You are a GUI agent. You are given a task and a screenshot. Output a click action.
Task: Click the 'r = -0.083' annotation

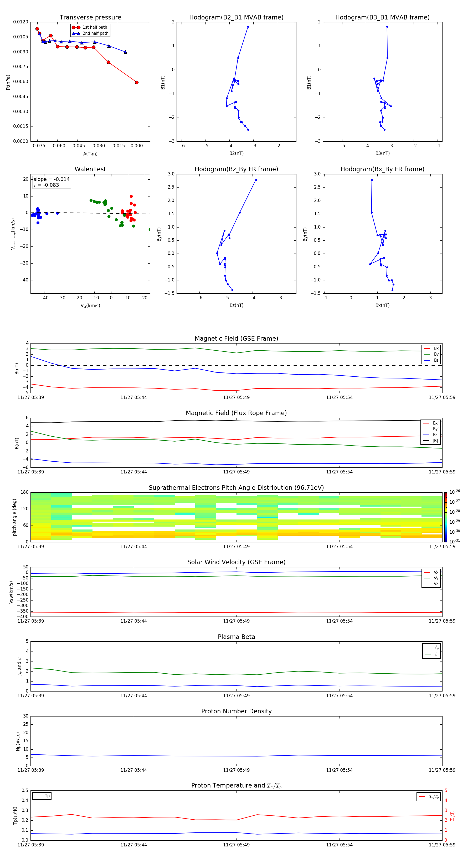click(x=47, y=185)
